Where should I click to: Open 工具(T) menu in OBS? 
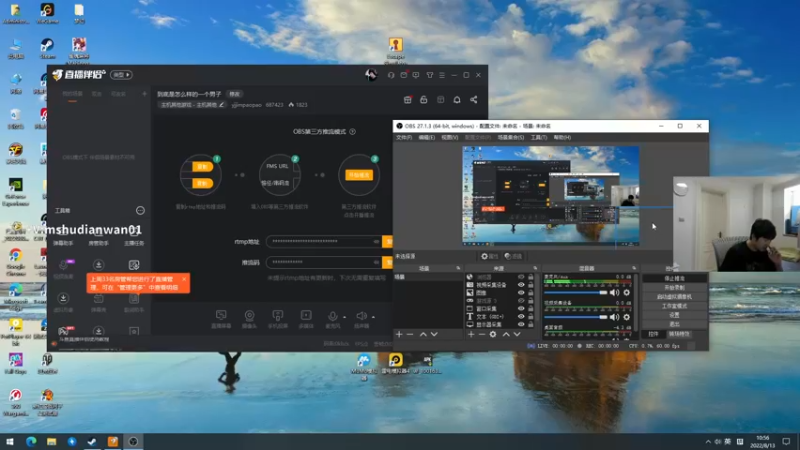[x=539, y=137]
